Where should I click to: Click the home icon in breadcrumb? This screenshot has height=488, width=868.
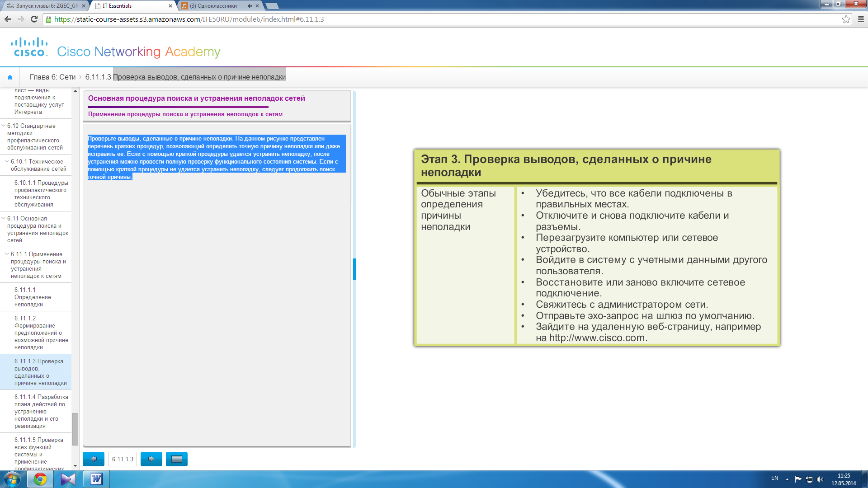click(10, 77)
